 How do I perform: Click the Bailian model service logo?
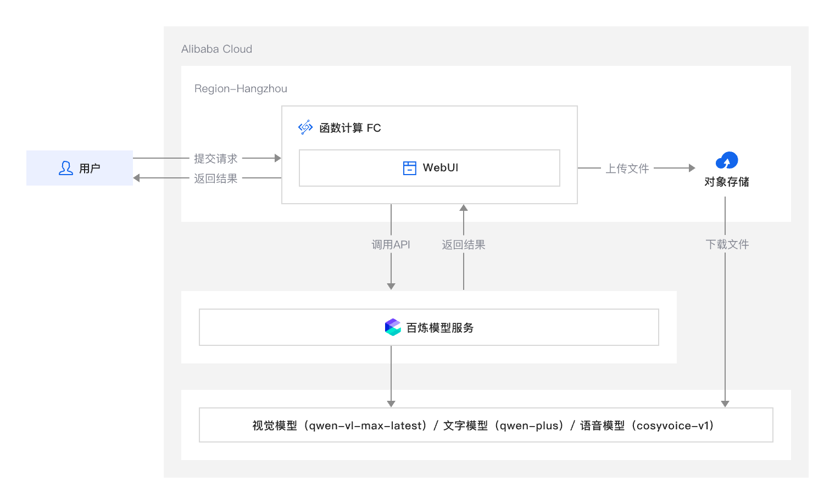(393, 327)
